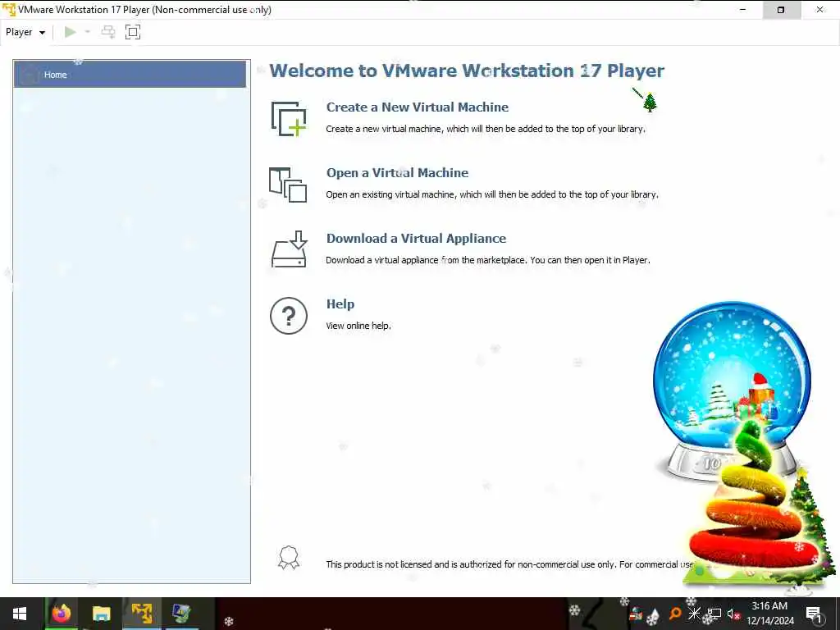Image resolution: width=840 pixels, height=630 pixels.
Task: Click the white asterisk tray icon
Action: point(694,613)
